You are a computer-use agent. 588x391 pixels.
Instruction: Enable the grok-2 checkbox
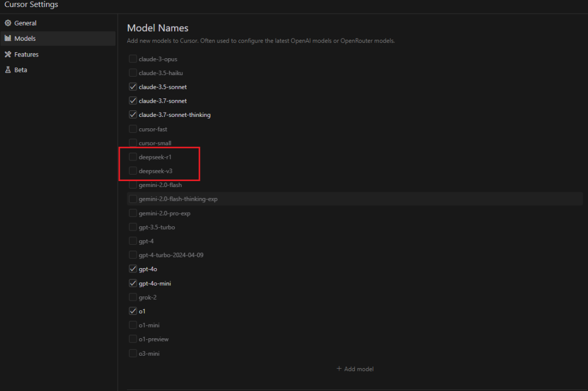click(133, 297)
